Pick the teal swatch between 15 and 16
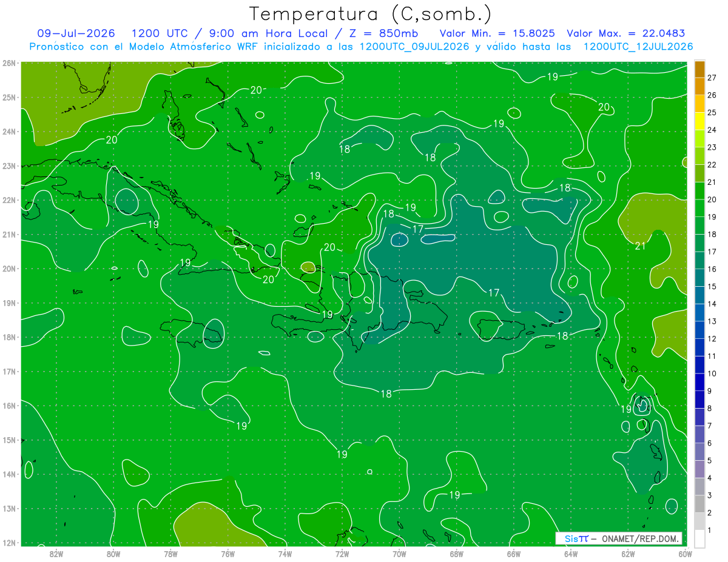The image size is (728, 562). point(699,278)
